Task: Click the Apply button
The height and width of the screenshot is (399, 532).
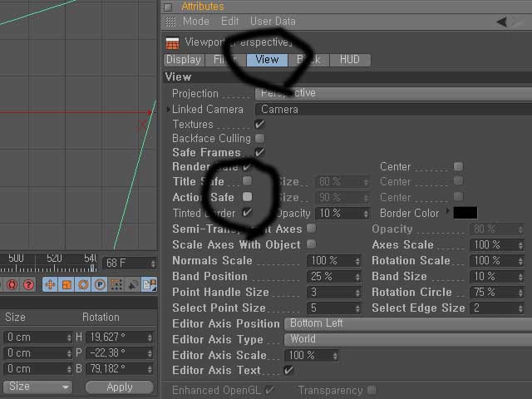Action: (x=120, y=387)
